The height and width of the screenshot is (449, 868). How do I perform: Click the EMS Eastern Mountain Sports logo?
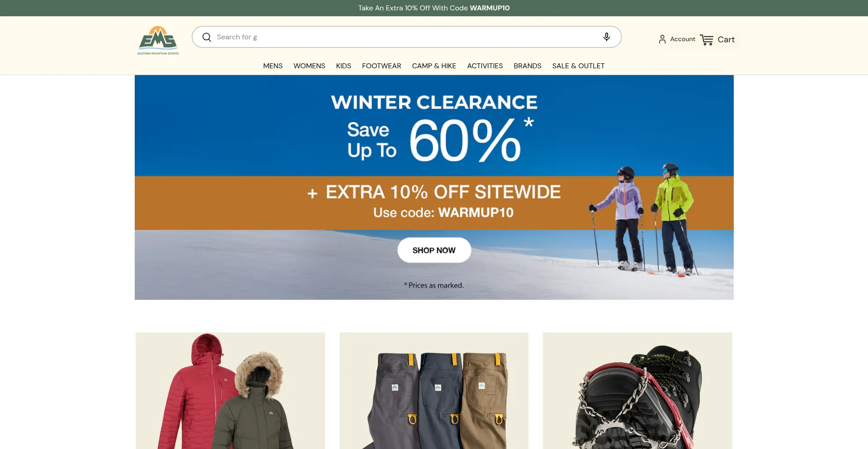click(158, 40)
